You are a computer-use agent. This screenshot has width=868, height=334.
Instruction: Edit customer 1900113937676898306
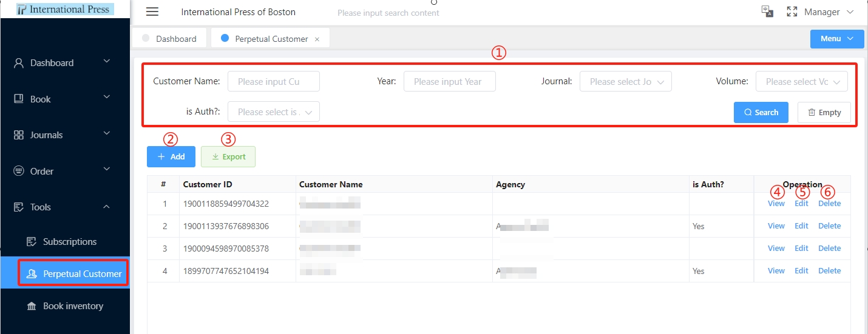pos(801,226)
